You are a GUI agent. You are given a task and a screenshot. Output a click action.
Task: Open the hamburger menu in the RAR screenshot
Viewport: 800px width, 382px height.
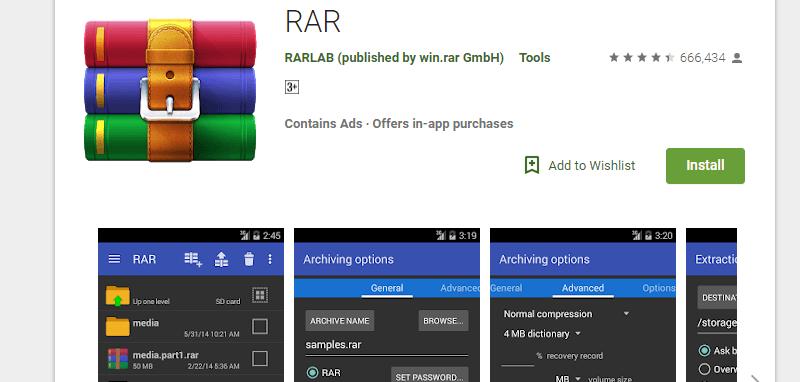[114, 259]
